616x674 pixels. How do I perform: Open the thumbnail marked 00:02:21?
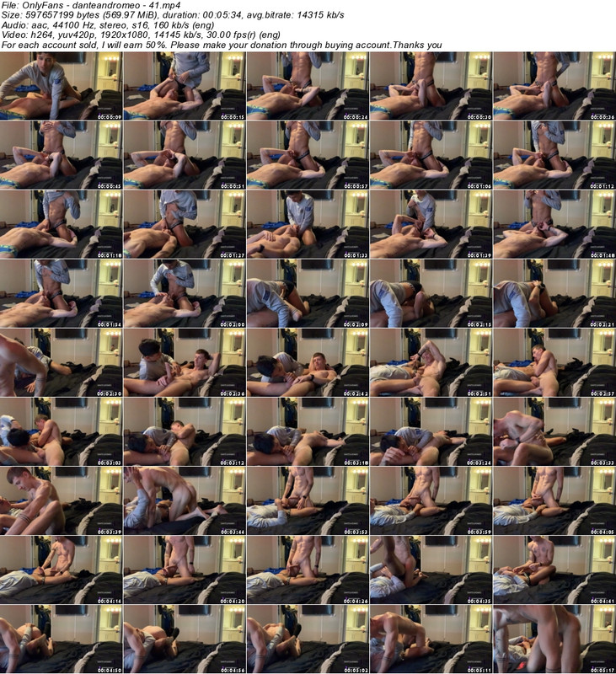pos(554,292)
